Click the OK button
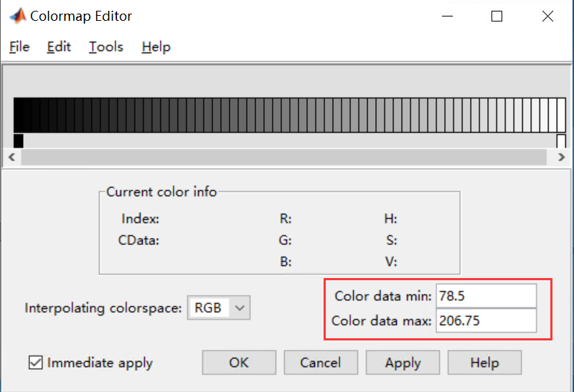574x392 pixels. coord(239,363)
